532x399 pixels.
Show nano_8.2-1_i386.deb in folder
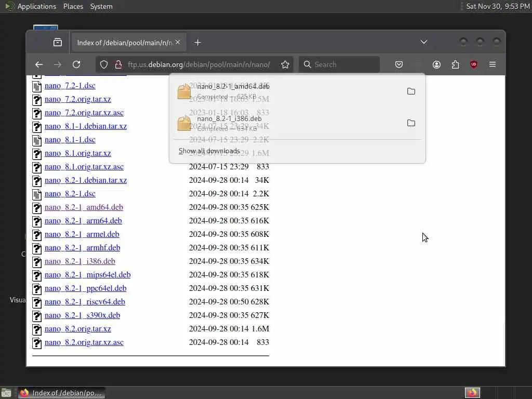click(x=411, y=123)
